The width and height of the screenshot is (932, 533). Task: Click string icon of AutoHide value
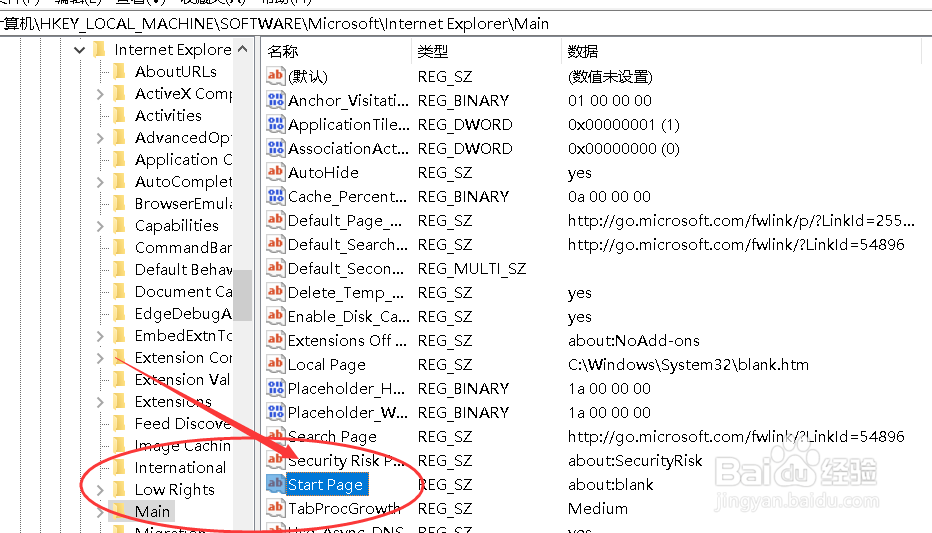tap(275, 172)
